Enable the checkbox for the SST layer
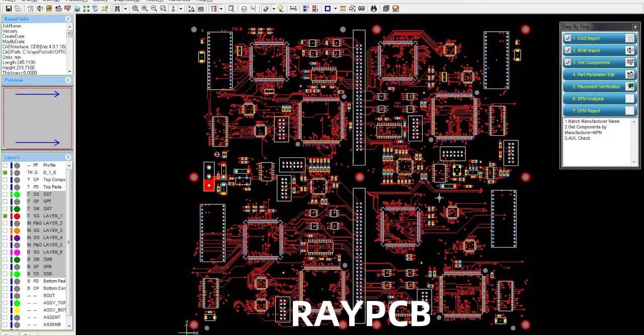644x335 pixels. coord(4,194)
